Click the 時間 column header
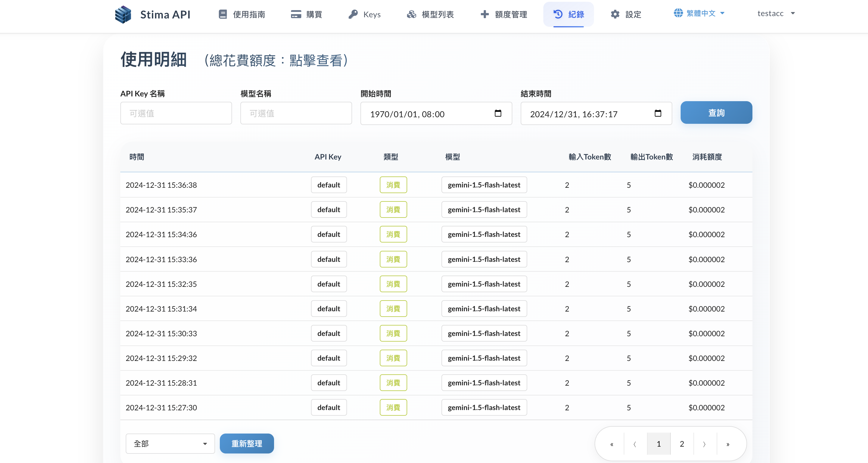Screen dimensions: 868x463 pos(136,157)
